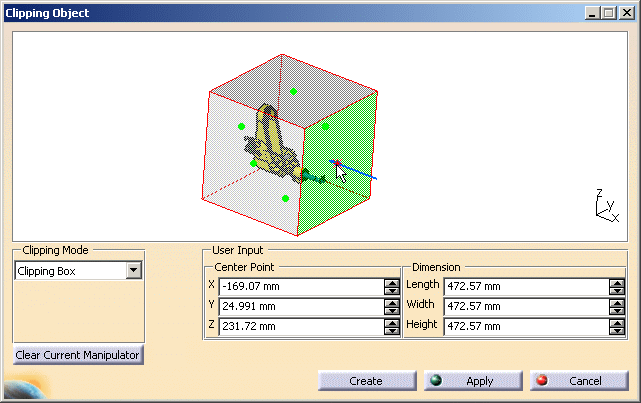Click the XYZ axis compass icon
The width and height of the screenshot is (641, 403).
click(x=603, y=205)
